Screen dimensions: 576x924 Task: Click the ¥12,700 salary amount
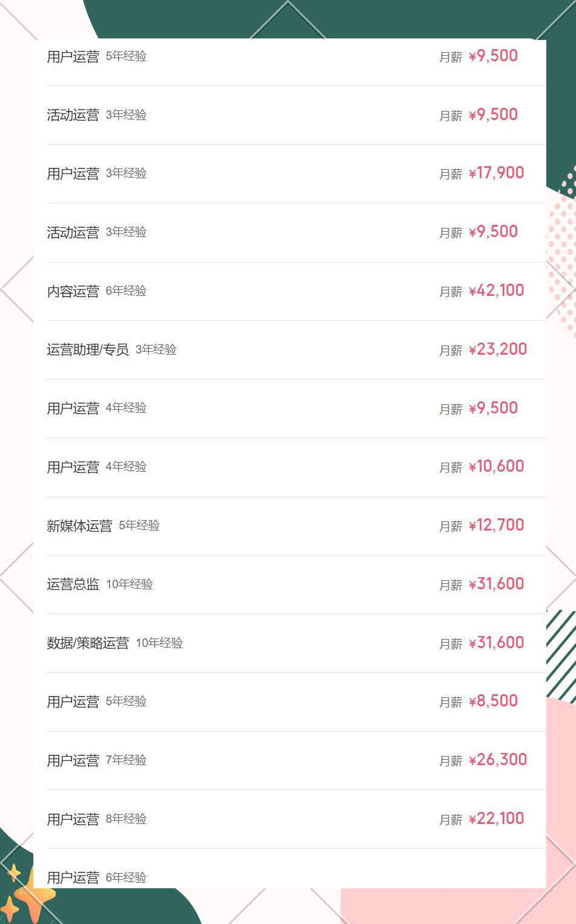[497, 525]
